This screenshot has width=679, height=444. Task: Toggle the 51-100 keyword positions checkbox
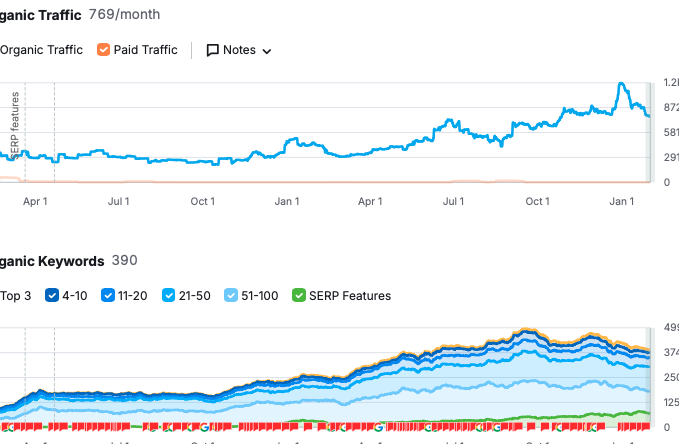(x=231, y=295)
